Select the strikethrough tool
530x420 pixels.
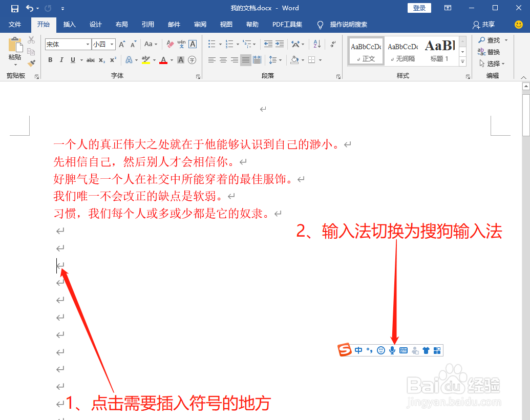90,60
